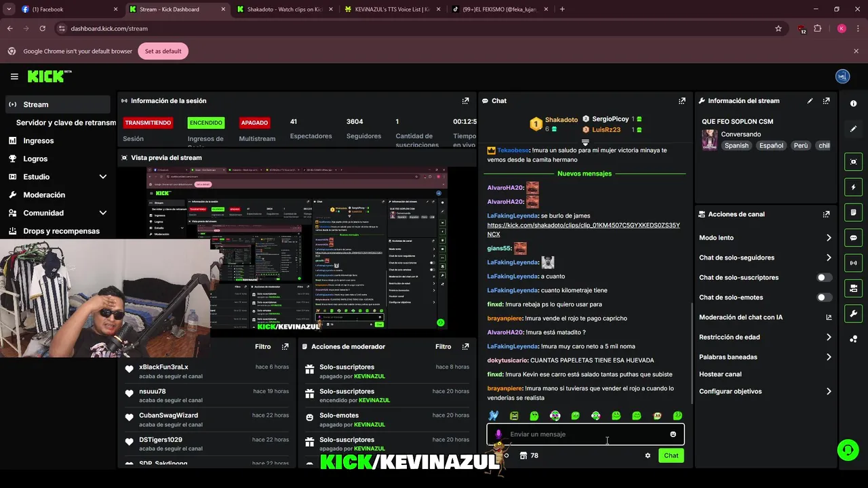The height and width of the screenshot is (488, 868).
Task: Click the browser address bar
Action: (414, 28)
